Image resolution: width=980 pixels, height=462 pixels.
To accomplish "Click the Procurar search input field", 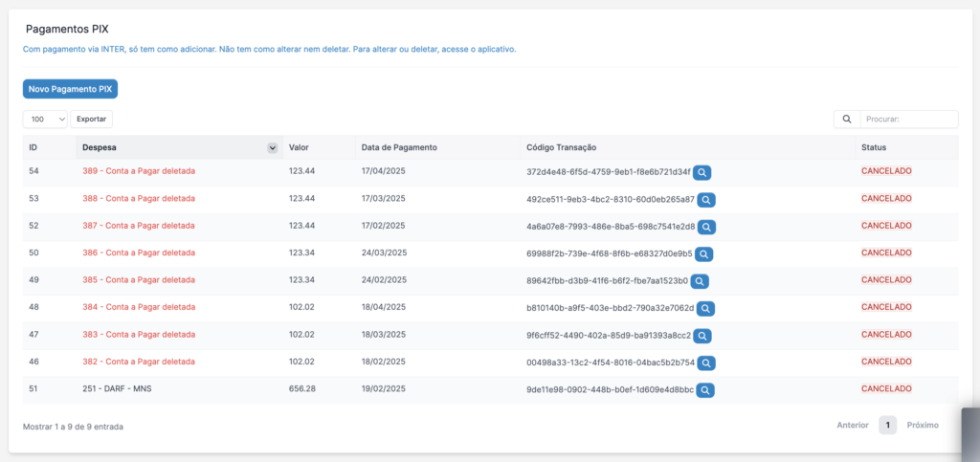I will click(908, 120).
